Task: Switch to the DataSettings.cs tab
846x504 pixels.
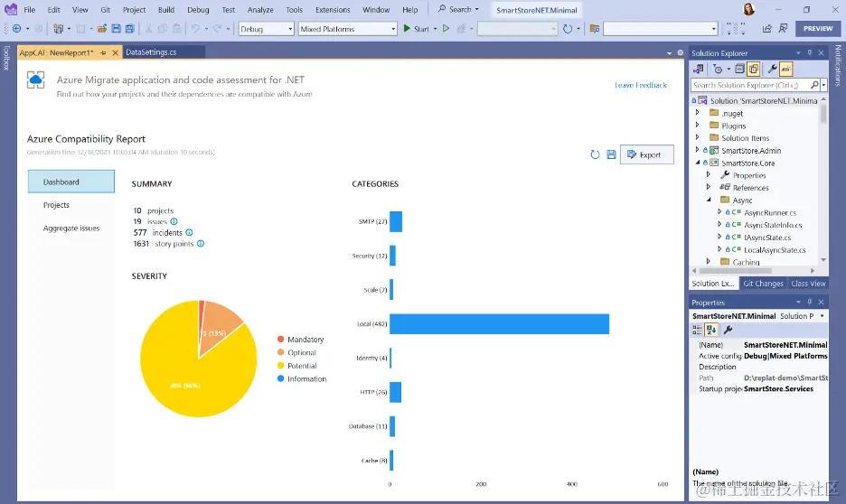Action: tap(151, 52)
